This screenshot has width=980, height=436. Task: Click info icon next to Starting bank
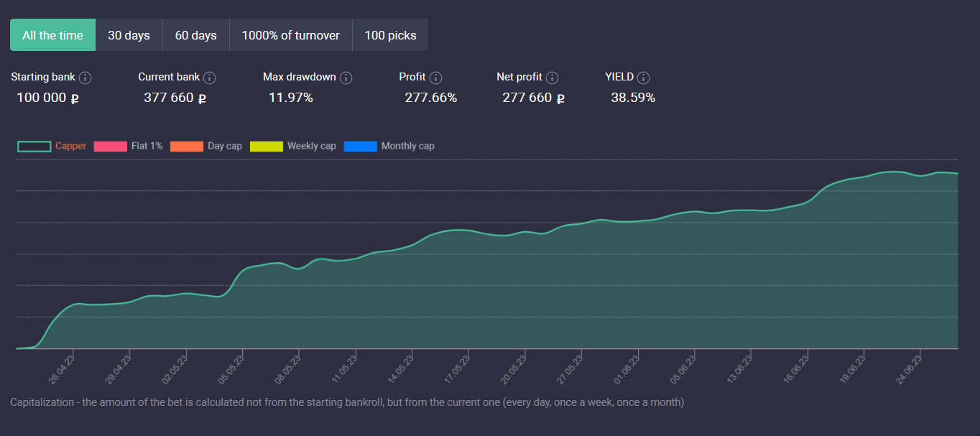point(85,78)
